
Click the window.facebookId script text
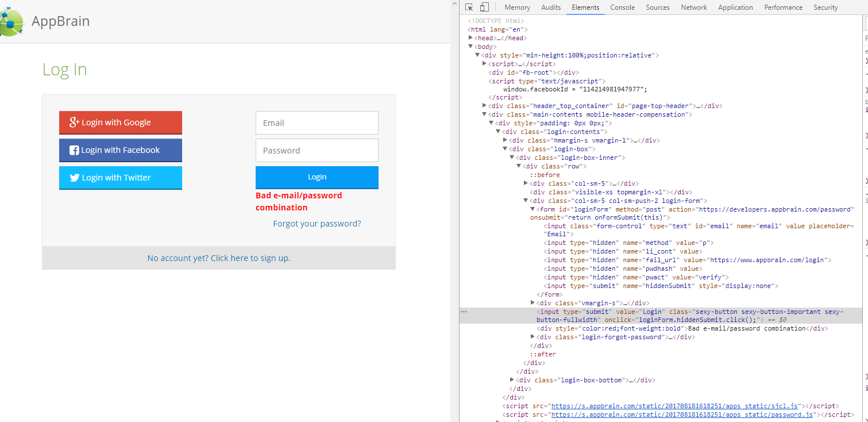[x=575, y=89]
